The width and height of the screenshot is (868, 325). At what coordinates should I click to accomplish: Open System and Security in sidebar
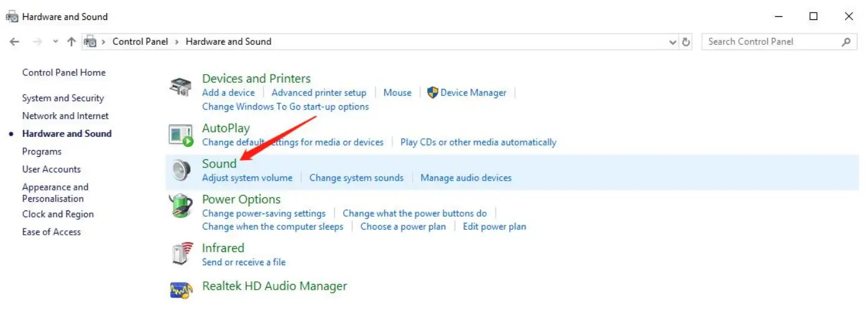click(x=63, y=98)
